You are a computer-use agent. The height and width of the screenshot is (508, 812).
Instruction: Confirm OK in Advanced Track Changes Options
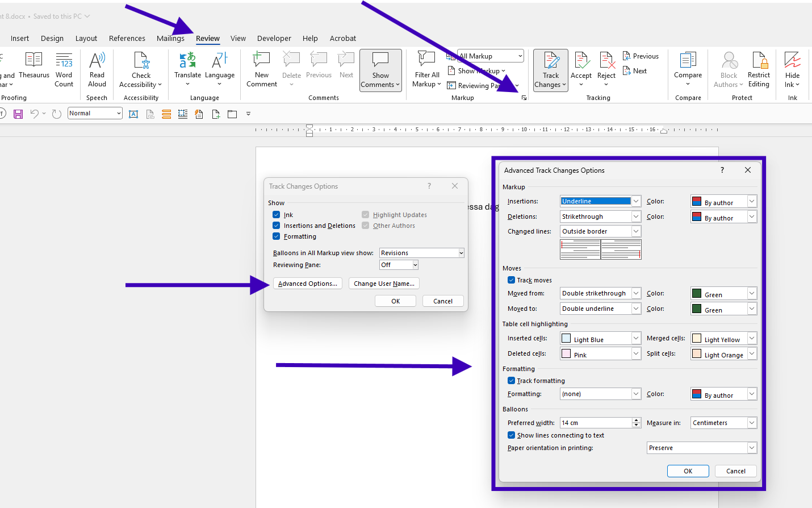688,471
